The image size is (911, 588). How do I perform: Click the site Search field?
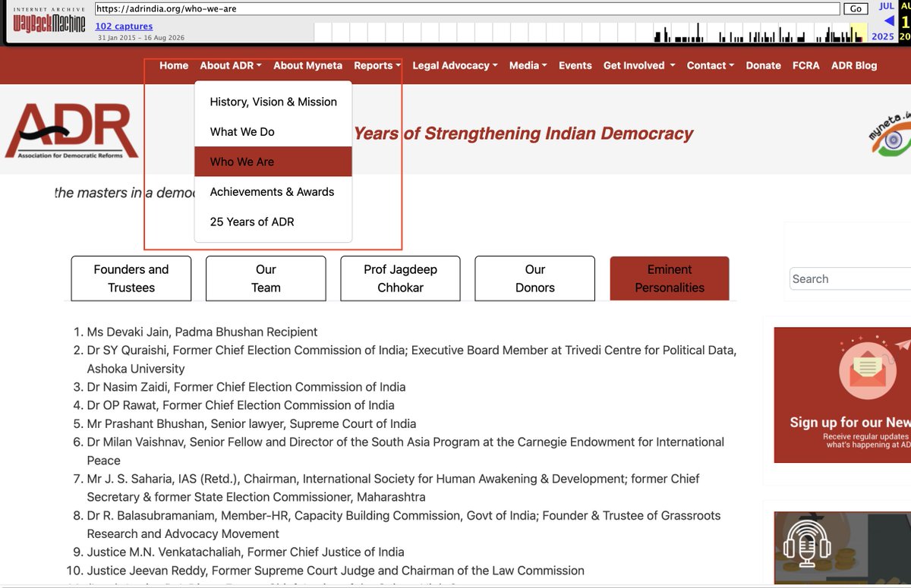pos(850,278)
